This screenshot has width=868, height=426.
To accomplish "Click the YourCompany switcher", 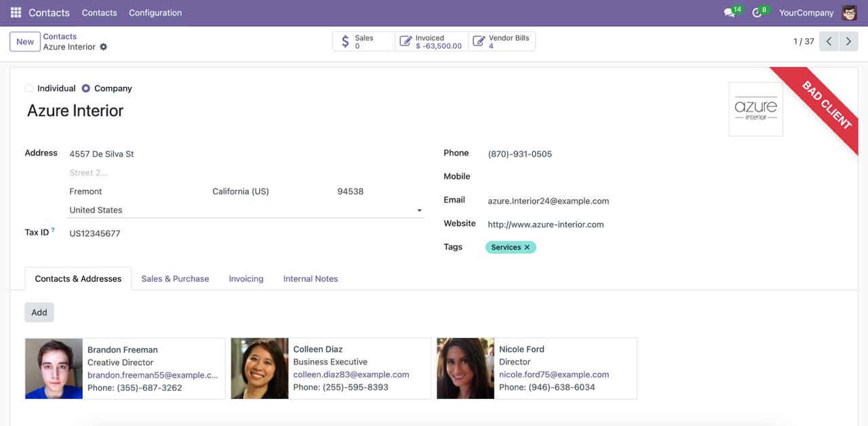I will coord(806,12).
